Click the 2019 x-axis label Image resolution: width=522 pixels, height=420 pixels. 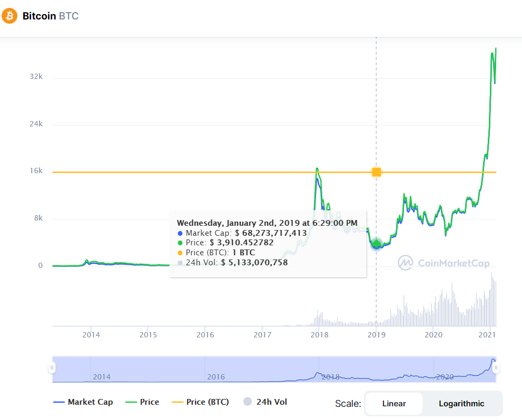tap(377, 335)
